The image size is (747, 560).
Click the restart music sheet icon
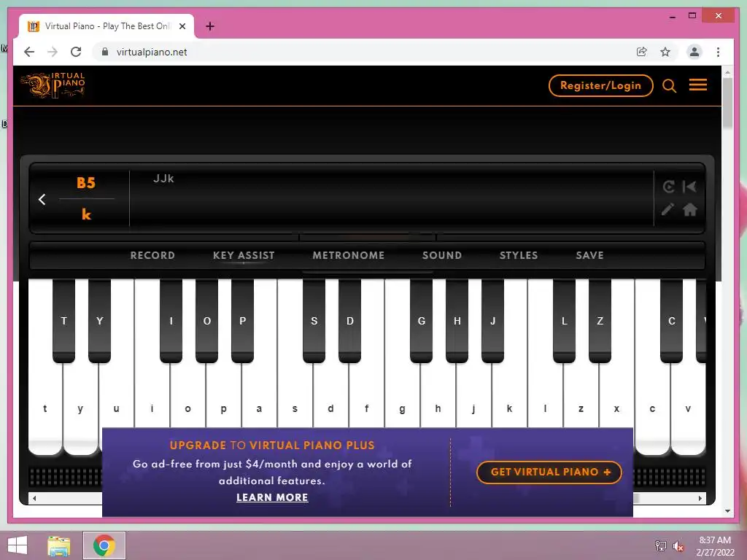(x=668, y=187)
